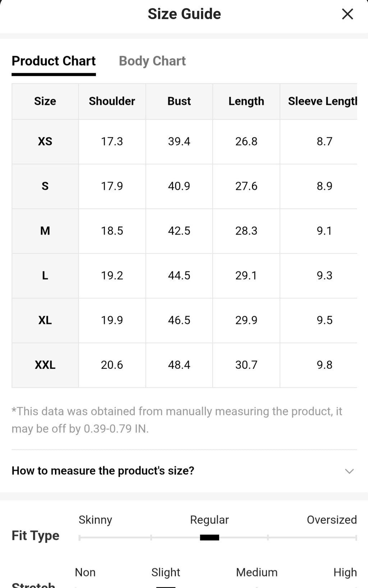Screen dimensions: 368x588
Task: Tap the Length column header
Action: [246, 101]
